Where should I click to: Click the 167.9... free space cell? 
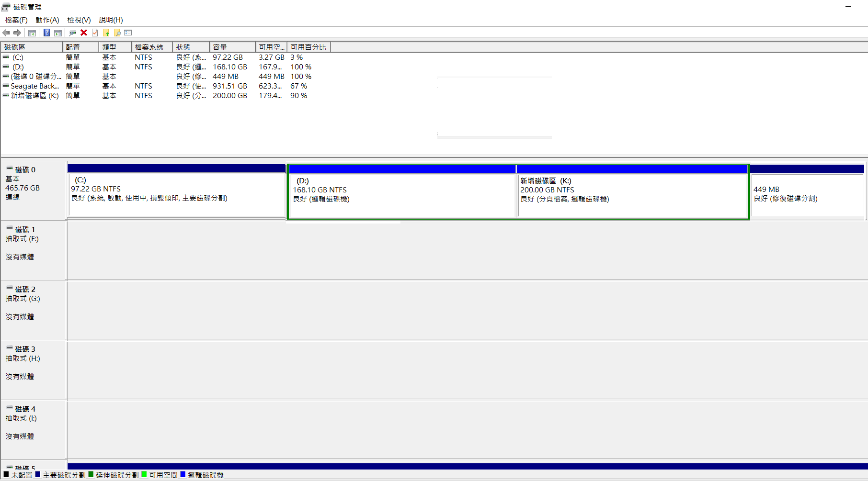[x=270, y=67]
